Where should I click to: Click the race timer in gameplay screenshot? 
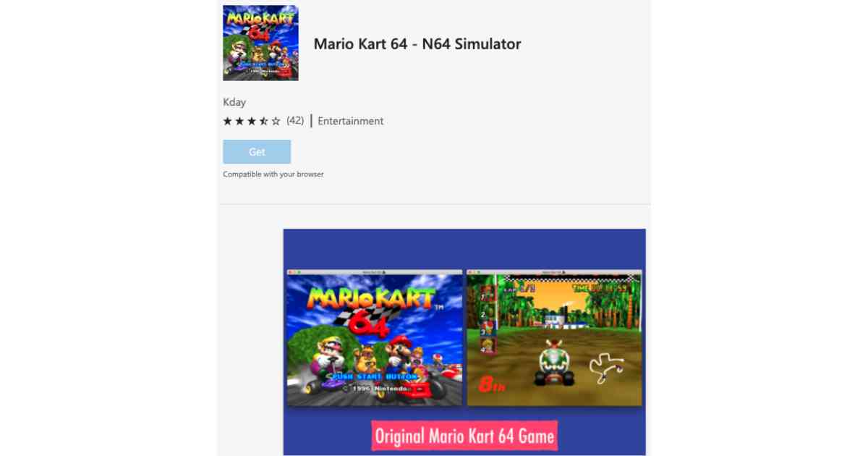point(599,287)
